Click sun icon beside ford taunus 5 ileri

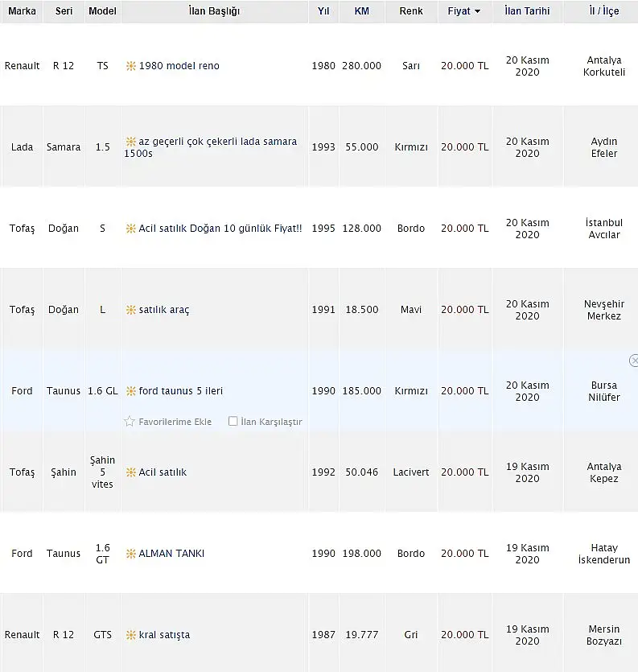click(x=130, y=391)
